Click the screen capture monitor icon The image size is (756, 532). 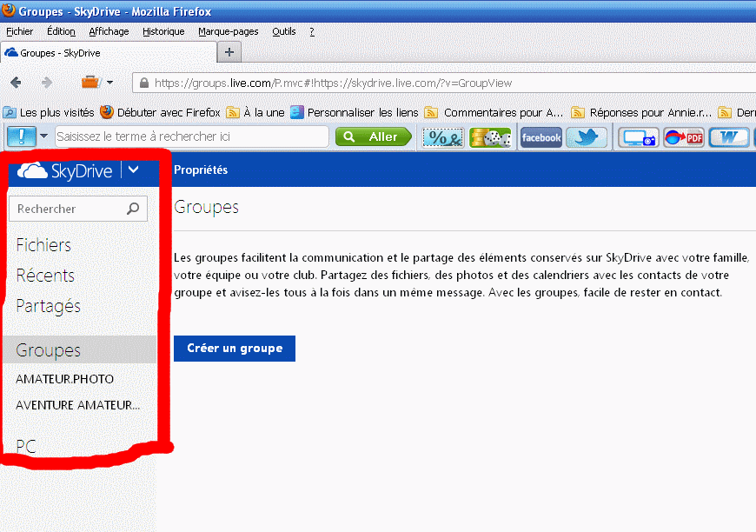pyautogui.click(x=639, y=137)
